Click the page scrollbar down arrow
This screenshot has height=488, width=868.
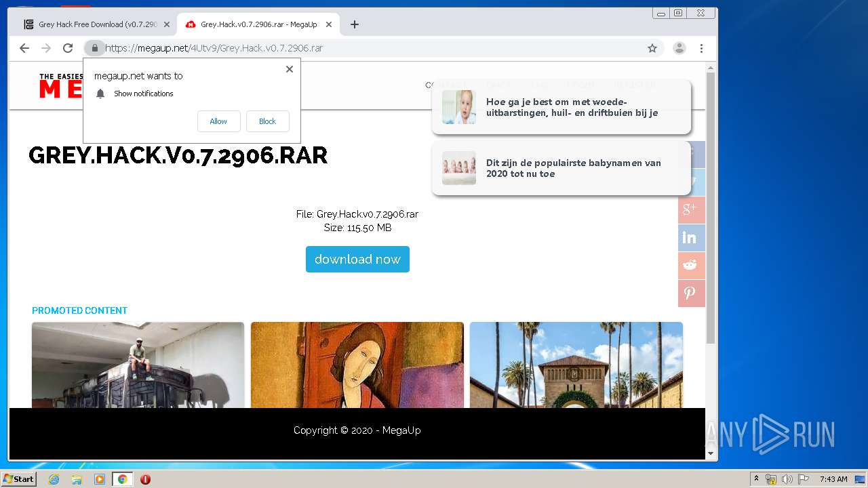coord(711,453)
